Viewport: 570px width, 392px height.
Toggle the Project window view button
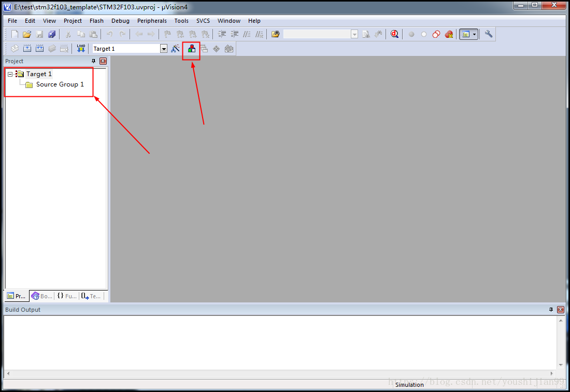[x=466, y=34]
